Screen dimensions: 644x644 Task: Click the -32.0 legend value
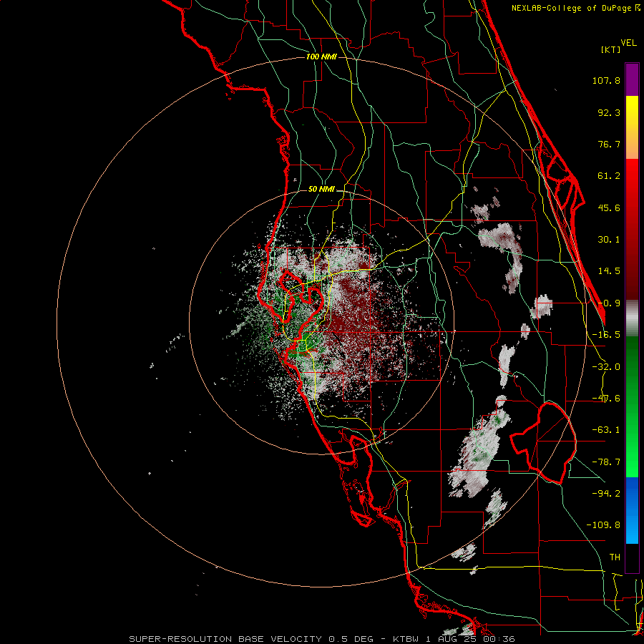coord(606,367)
